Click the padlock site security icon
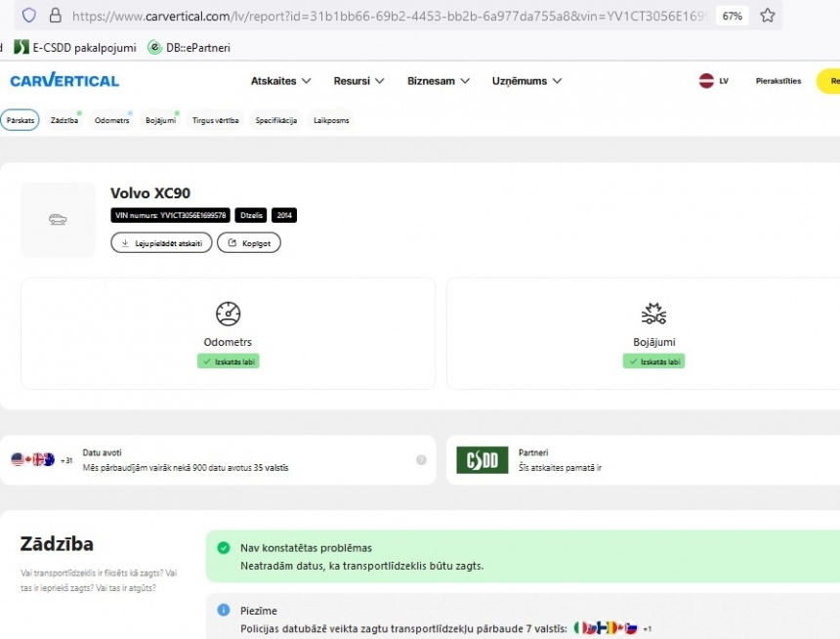This screenshot has width=840, height=639. pyautogui.click(x=55, y=15)
